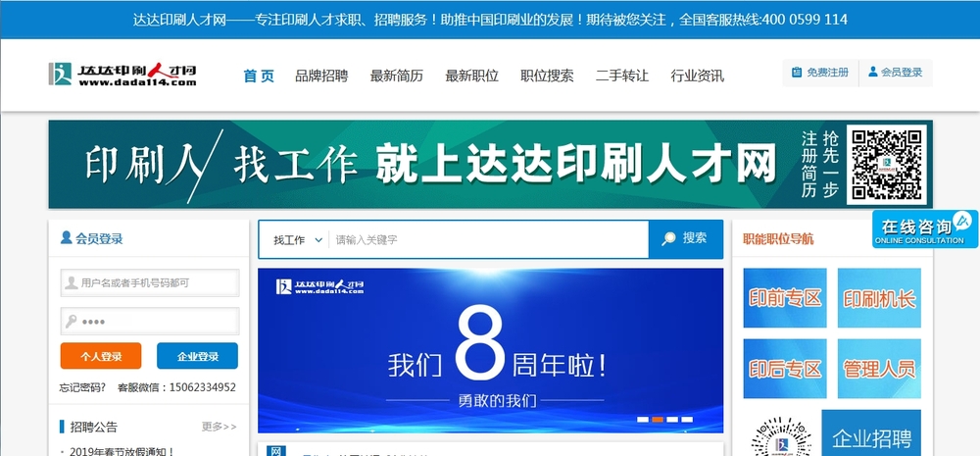The image size is (980, 456).
Task: Click the 达达印刷人才网 site logo
Action: click(122, 75)
